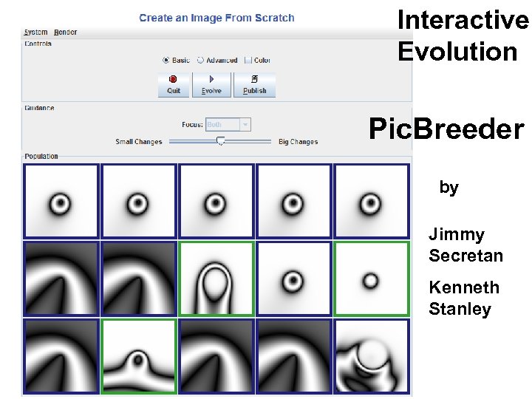Screen dimensions: 532x399
Task: Select first row first ring image
Action: tap(61, 201)
